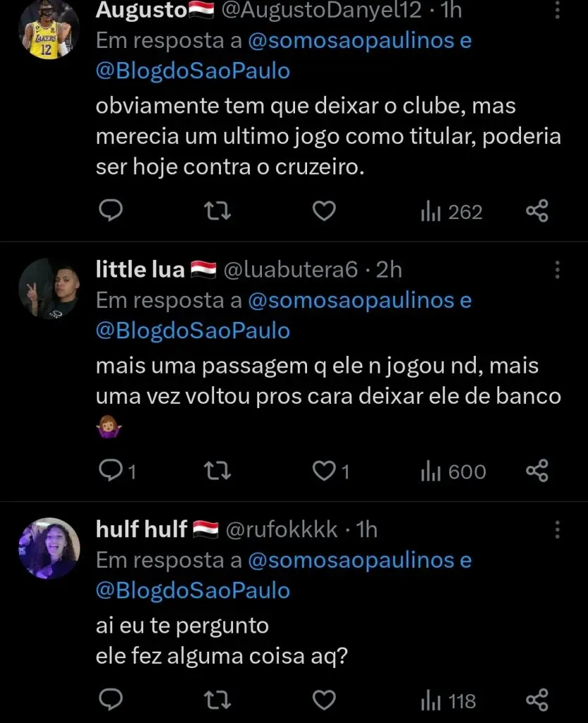Image resolution: width=588 pixels, height=723 pixels.
Task: Share hulf hulf's tweet
Action: click(x=537, y=700)
